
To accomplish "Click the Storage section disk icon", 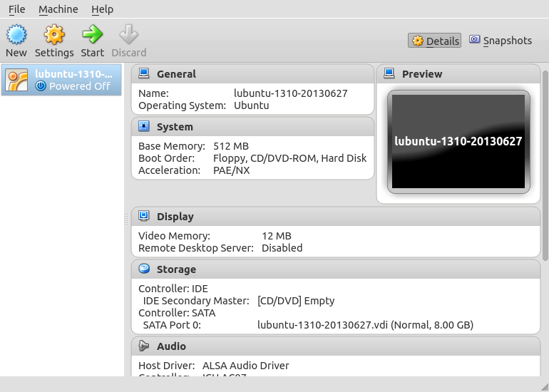I will 144,269.
